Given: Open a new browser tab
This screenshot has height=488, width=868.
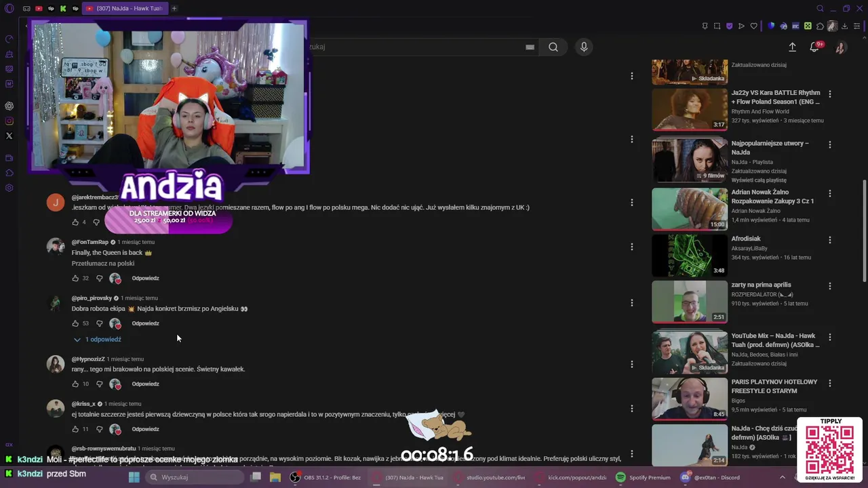Looking at the screenshot, I should [x=174, y=9].
